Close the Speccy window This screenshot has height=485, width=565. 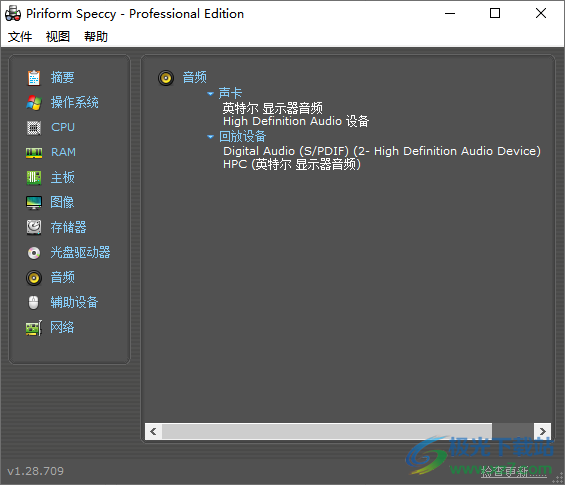[541, 14]
